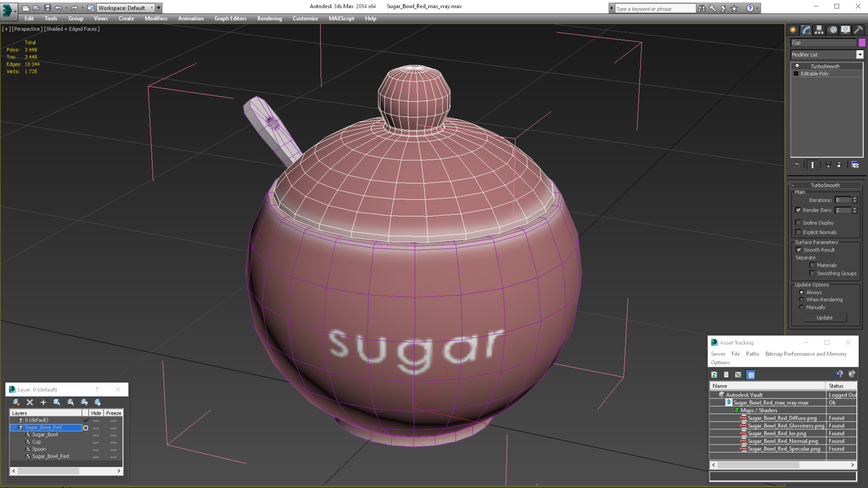Click the Save File icon in quick toolbar
868x488 pixels.
[x=48, y=8]
